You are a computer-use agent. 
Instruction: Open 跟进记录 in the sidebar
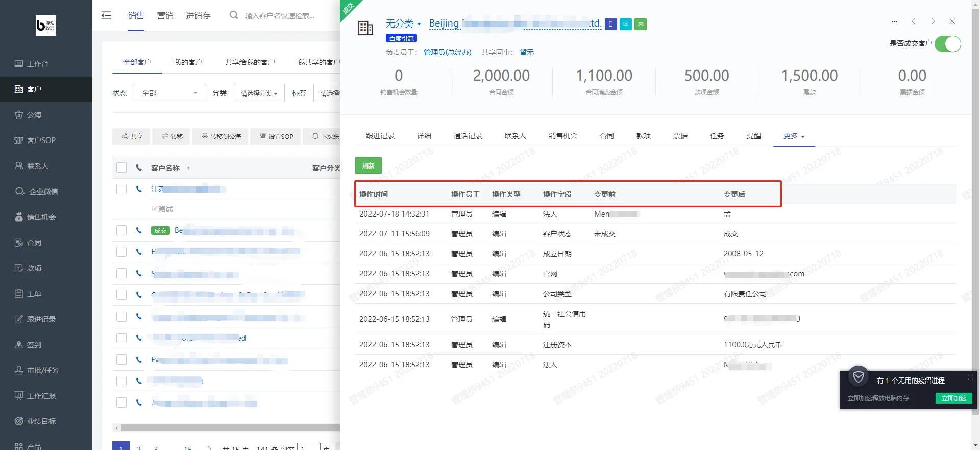point(46,319)
